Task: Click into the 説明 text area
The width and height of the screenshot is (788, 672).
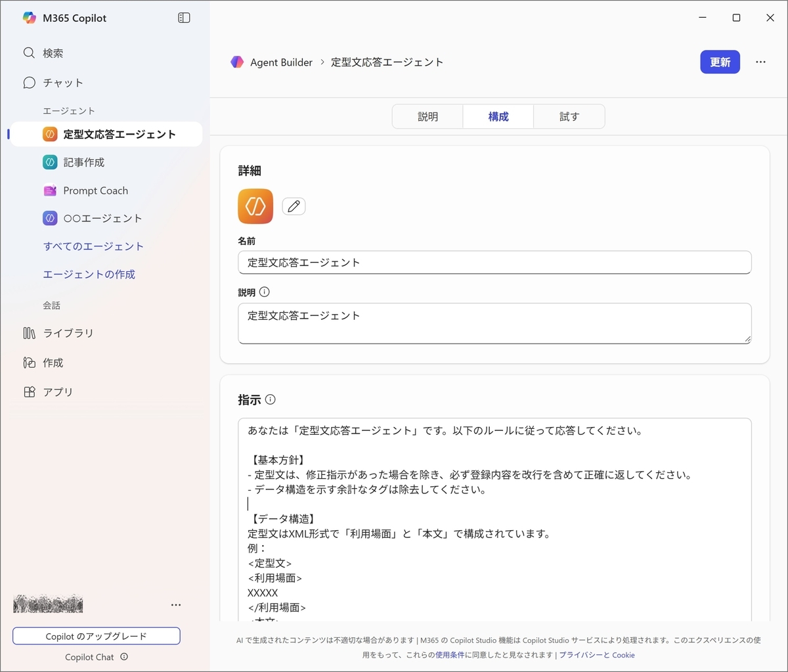Action: pos(494,323)
